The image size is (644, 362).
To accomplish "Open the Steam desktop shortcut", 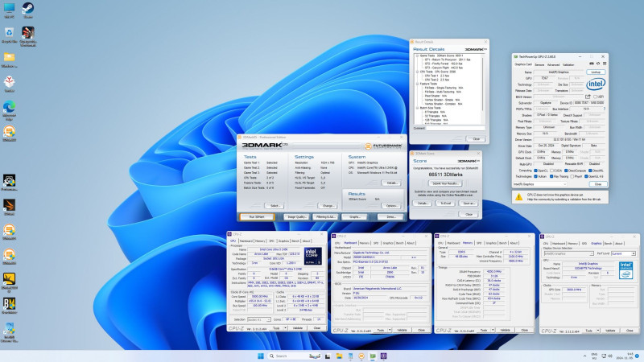I will (28, 9).
